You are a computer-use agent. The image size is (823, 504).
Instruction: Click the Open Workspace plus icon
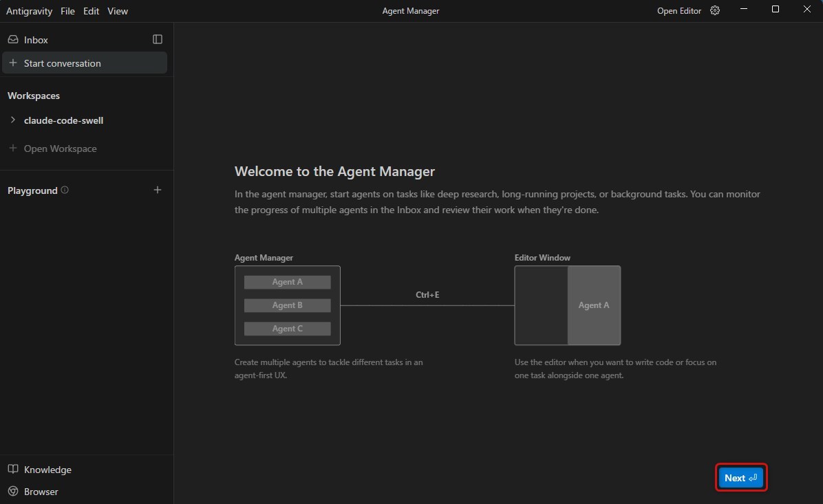13,149
